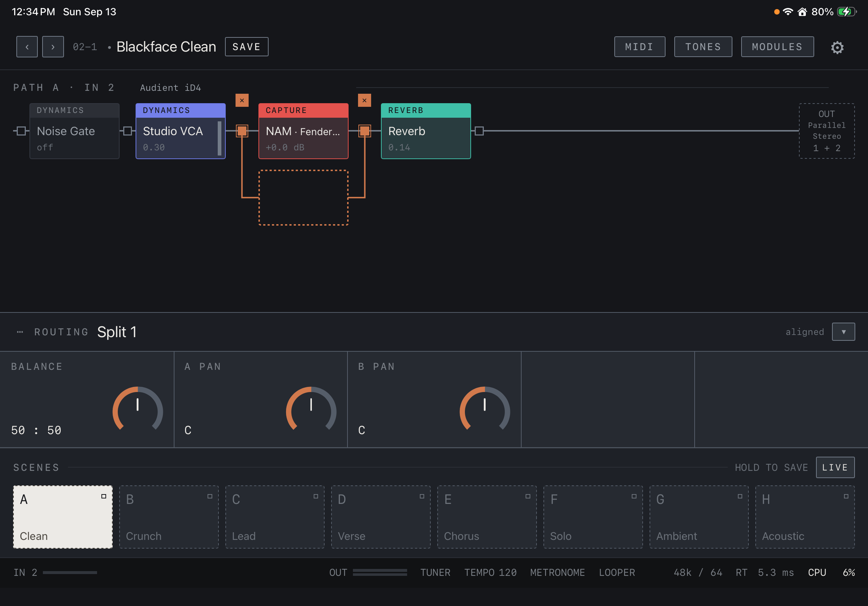Toggle scene D Verse marker square

coord(422,496)
